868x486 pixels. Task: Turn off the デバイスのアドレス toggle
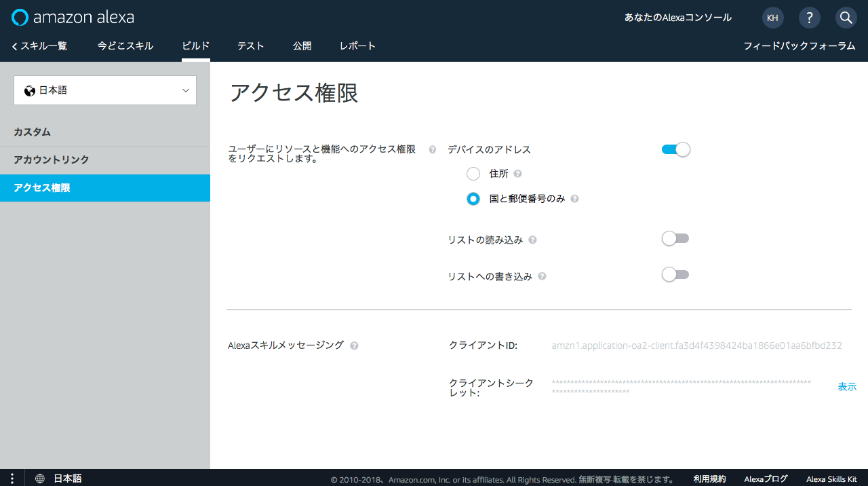[675, 149]
